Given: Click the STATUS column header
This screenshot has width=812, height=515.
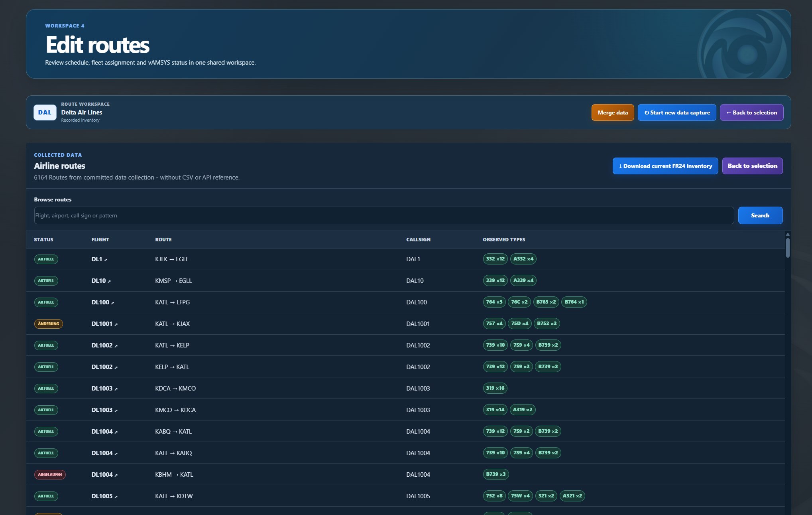Looking at the screenshot, I should 43,240.
